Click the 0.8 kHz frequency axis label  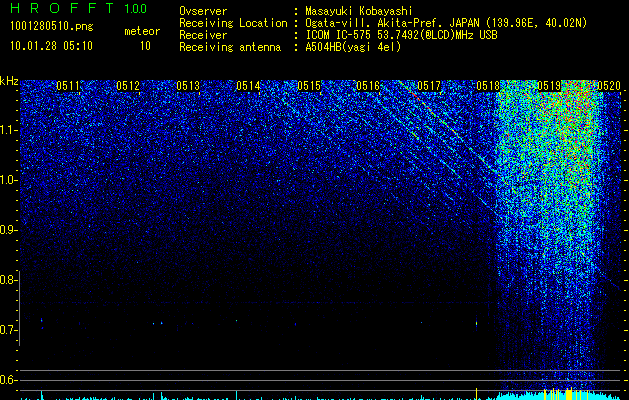(8, 280)
